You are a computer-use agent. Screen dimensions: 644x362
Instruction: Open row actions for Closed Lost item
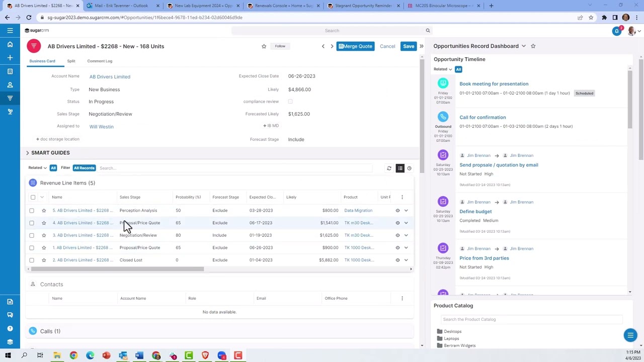point(406,260)
